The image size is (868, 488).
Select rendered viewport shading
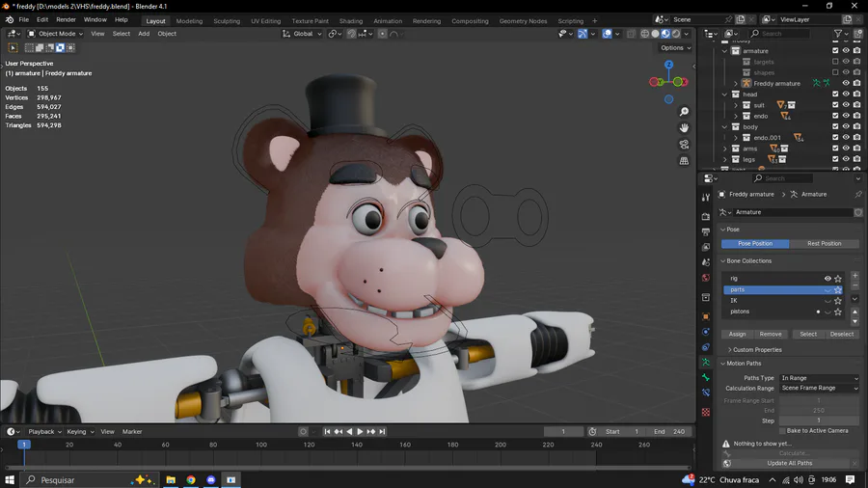click(x=676, y=34)
